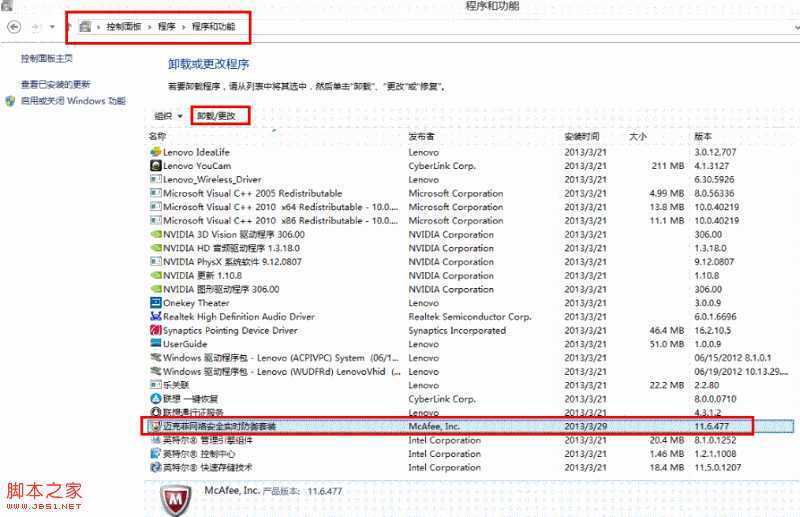Screen dimensions: 800x517
Task: Click publisher Realtek Semiconductor Corp.
Action: pos(470,316)
